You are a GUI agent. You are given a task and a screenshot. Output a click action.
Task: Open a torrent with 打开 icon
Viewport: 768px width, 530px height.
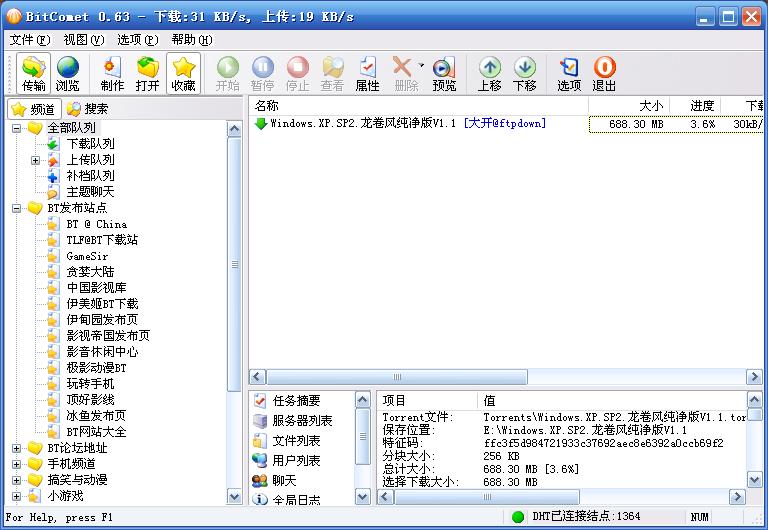click(x=147, y=73)
